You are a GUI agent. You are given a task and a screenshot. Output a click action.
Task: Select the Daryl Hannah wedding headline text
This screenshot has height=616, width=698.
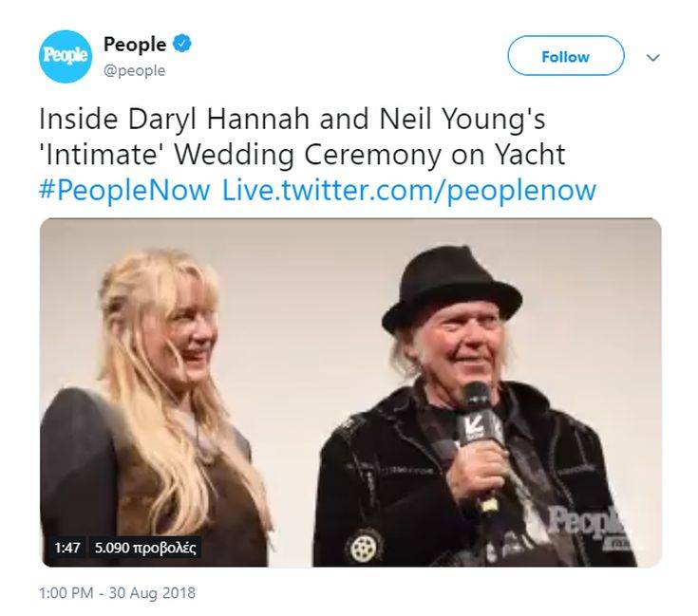pos(302,137)
